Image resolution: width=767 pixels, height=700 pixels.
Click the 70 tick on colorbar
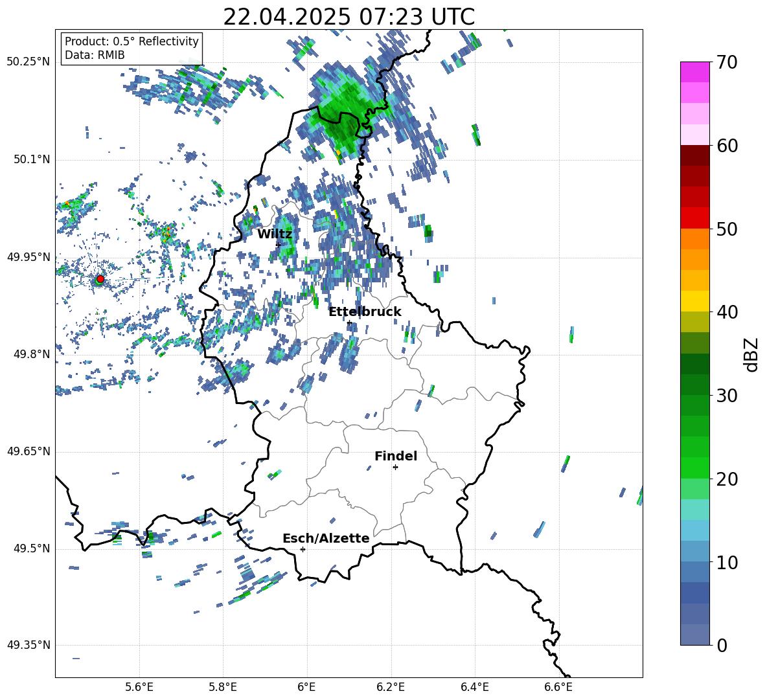pos(727,63)
